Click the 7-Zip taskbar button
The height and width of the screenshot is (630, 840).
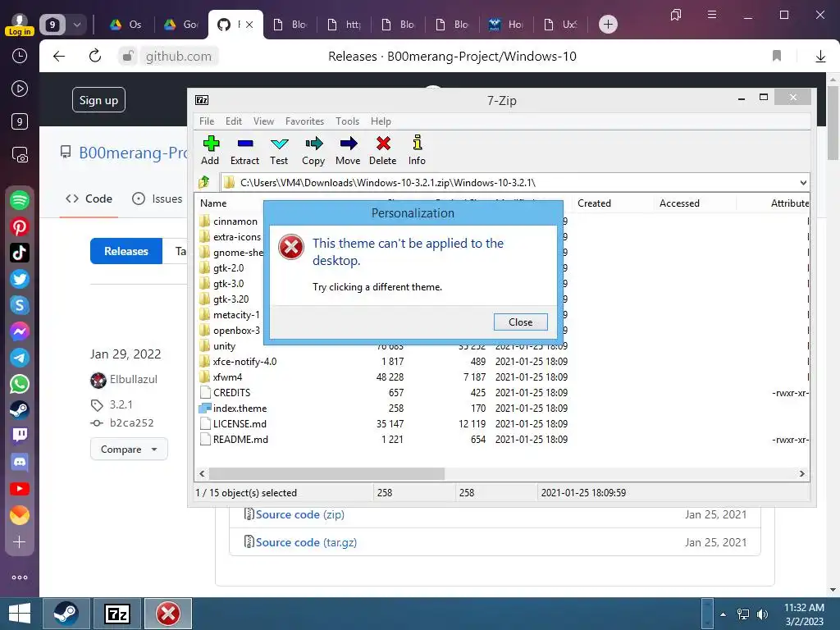click(x=117, y=614)
